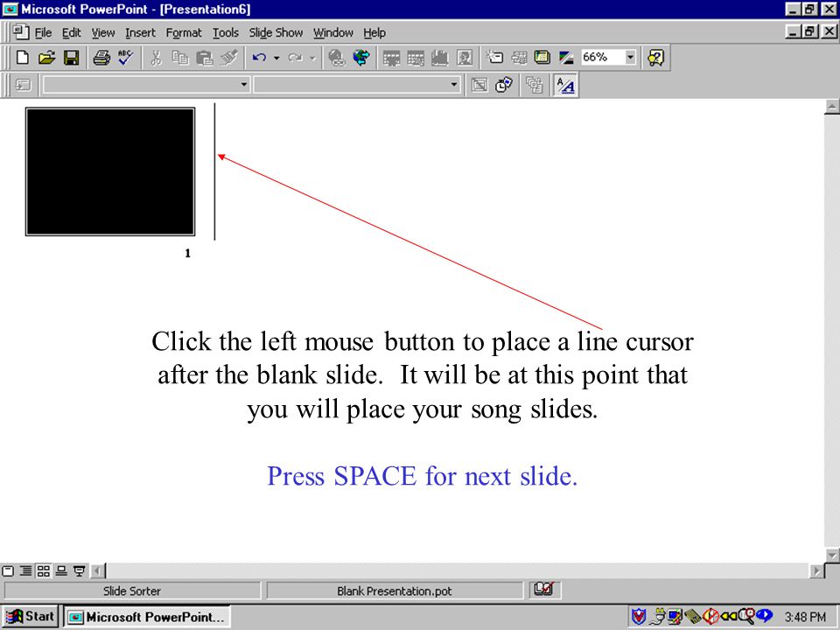Save the presentation with floppy disk icon
Image resolution: width=840 pixels, height=630 pixels.
[71, 58]
